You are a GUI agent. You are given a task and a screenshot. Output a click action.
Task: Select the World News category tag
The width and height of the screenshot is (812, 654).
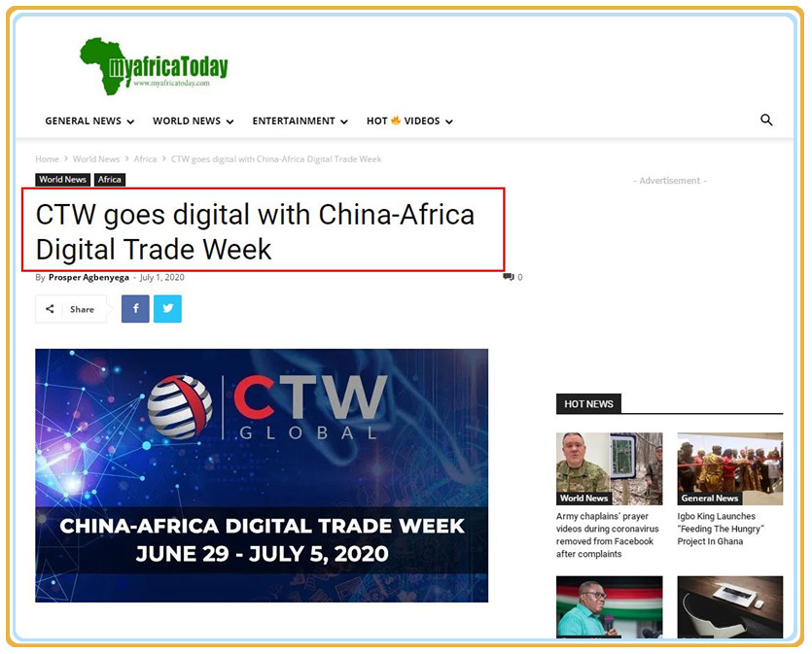(x=62, y=180)
